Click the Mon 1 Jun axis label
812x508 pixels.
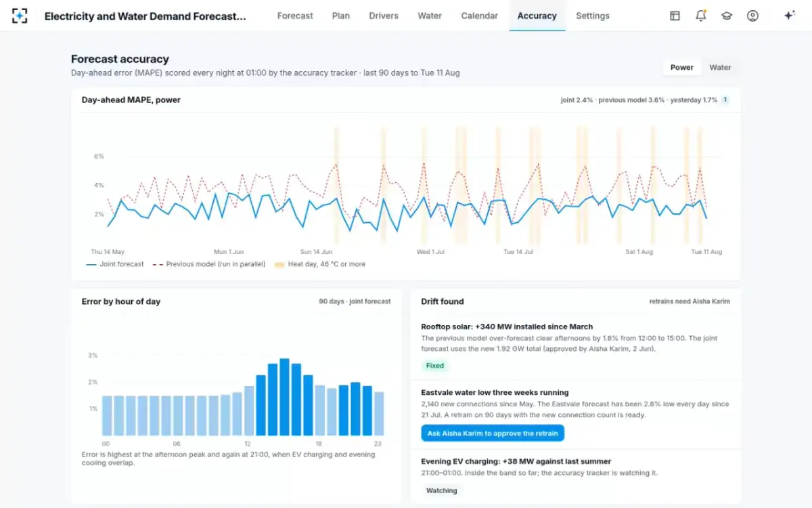click(229, 252)
